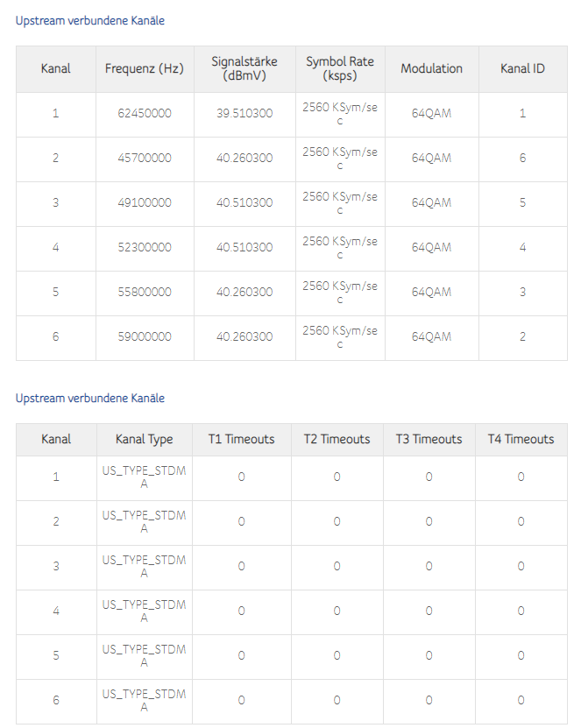Select the Modulation column header

(431, 68)
